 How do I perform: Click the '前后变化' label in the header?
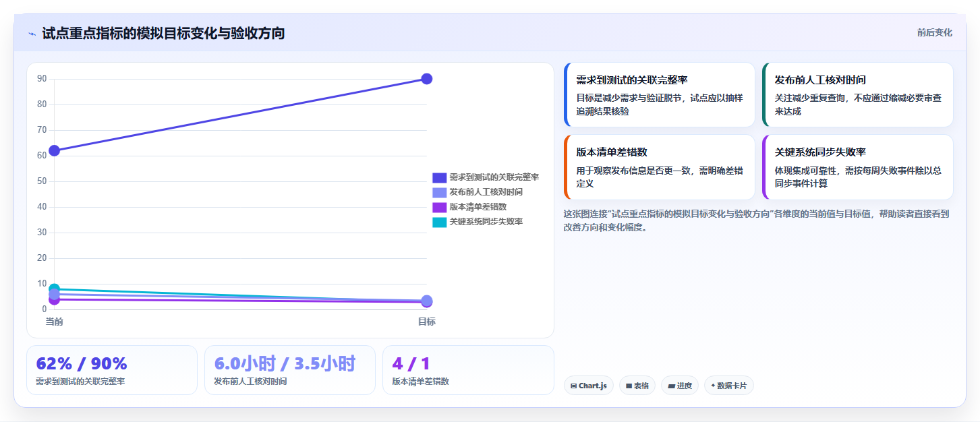tap(934, 32)
